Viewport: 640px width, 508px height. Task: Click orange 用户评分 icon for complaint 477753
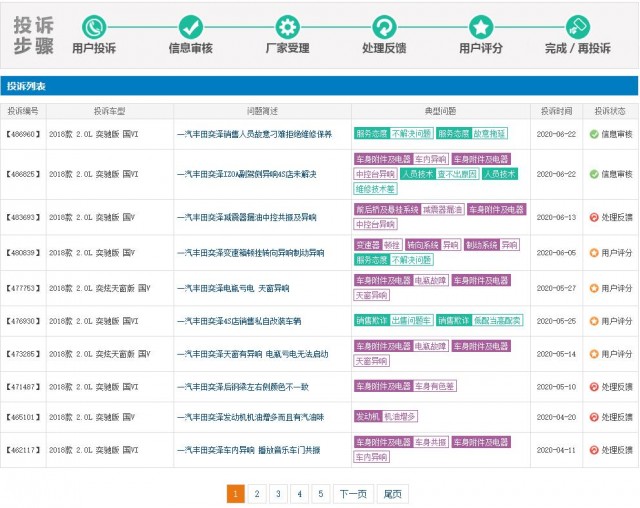click(x=594, y=288)
